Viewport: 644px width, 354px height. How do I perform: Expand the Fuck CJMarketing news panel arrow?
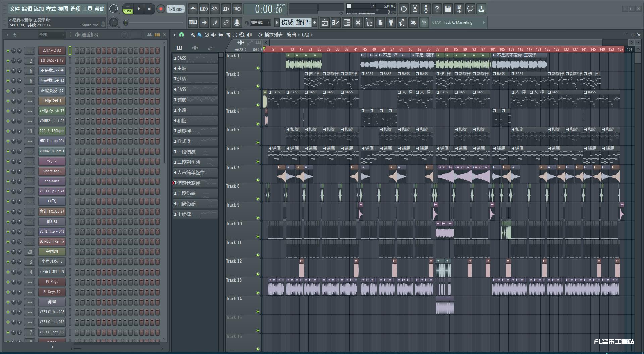point(484,23)
